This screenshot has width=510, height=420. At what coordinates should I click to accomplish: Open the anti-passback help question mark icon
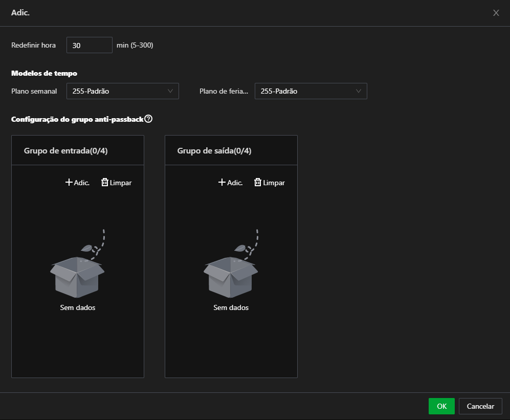(148, 119)
